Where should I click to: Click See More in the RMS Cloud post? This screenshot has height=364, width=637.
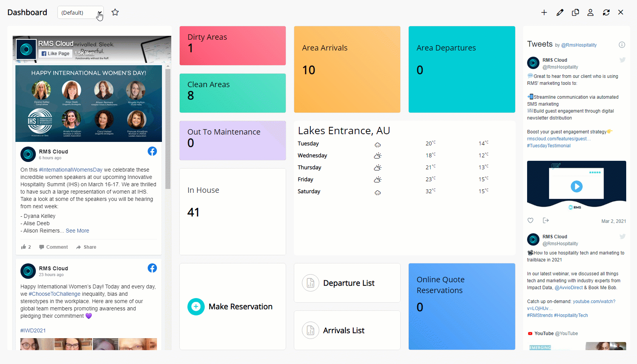click(77, 231)
